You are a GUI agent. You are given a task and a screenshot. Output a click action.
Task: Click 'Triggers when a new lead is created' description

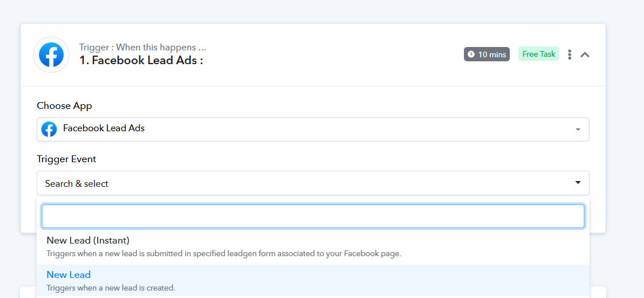pyautogui.click(x=111, y=288)
